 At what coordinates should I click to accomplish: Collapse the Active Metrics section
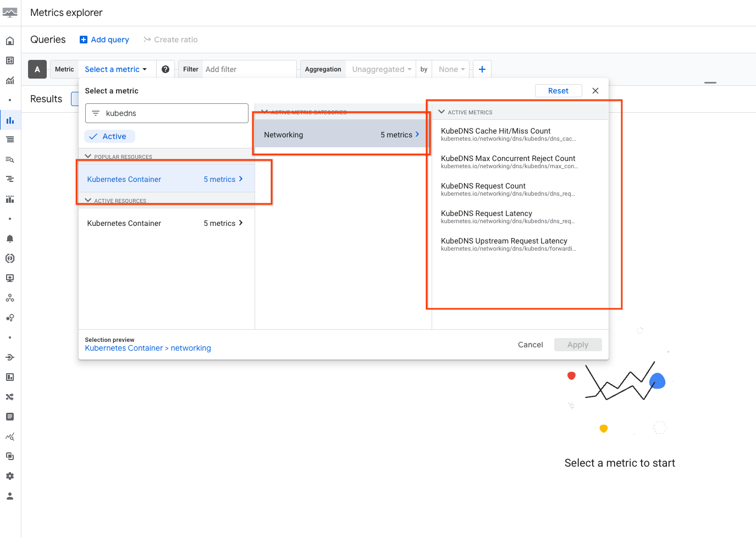442,112
